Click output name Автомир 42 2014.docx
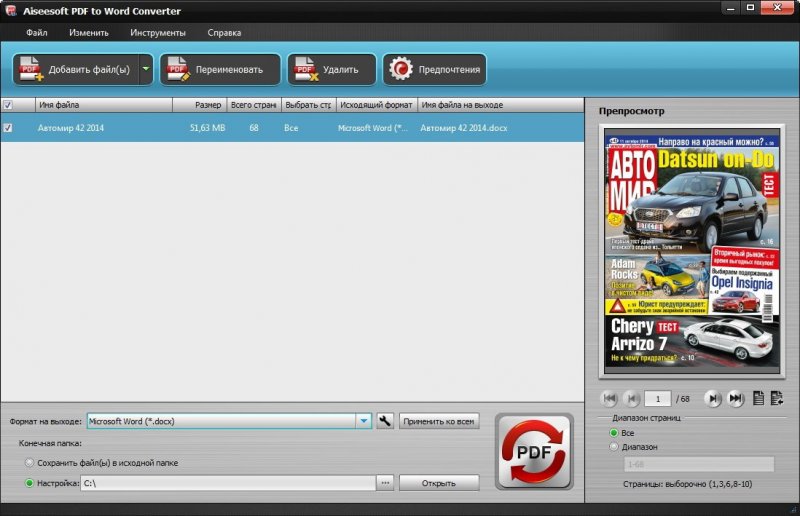This screenshot has height=516, width=800. point(464,128)
